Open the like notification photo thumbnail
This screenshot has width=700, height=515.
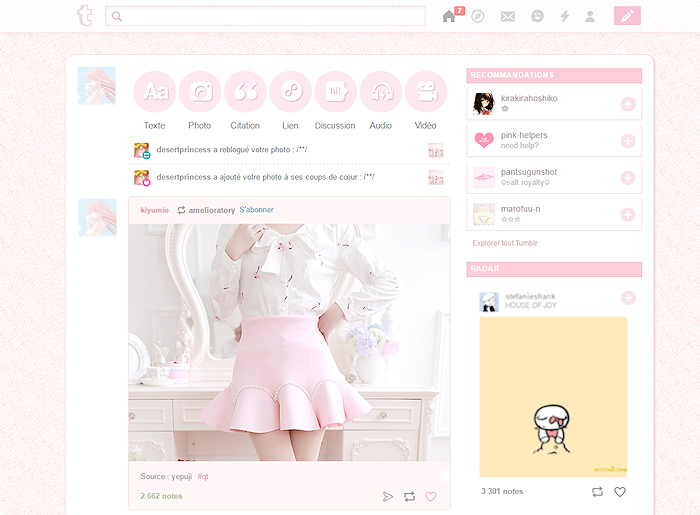tap(436, 178)
